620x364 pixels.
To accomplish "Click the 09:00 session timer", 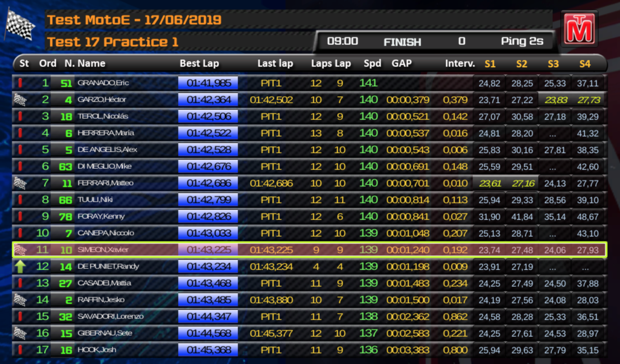I will 343,41.
